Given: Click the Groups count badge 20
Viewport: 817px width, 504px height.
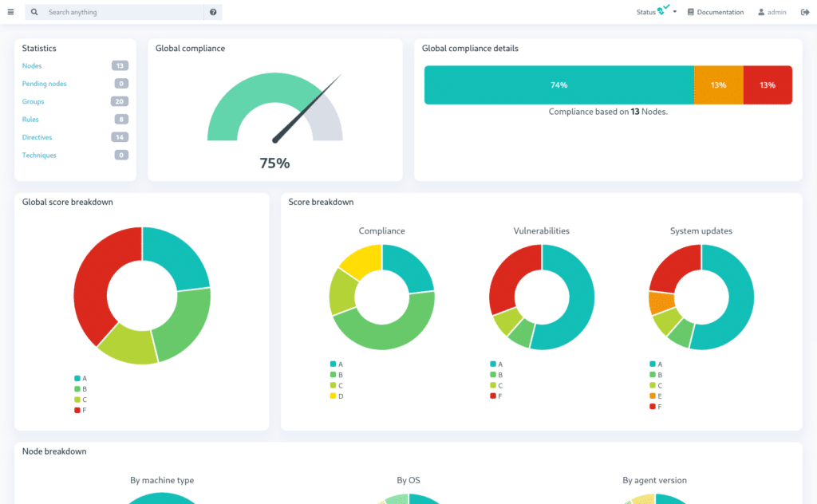Looking at the screenshot, I should 120,101.
